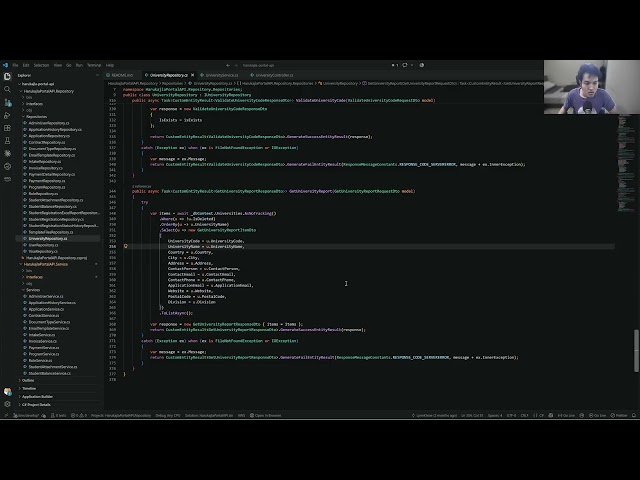Image resolution: width=640 pixels, height=480 pixels.
Task: Click the Spaces: 4 indentation setting
Action: point(495,416)
